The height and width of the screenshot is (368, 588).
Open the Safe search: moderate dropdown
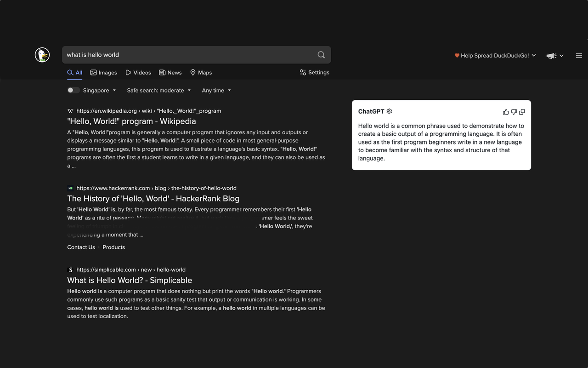[x=159, y=91]
